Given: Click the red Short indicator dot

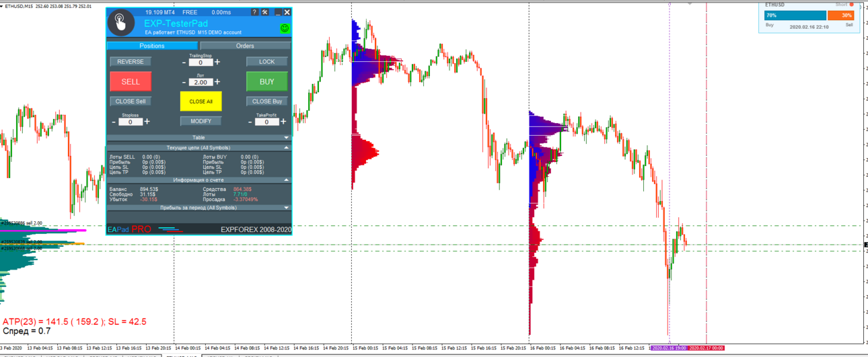Looking at the screenshot, I should coord(851,5).
